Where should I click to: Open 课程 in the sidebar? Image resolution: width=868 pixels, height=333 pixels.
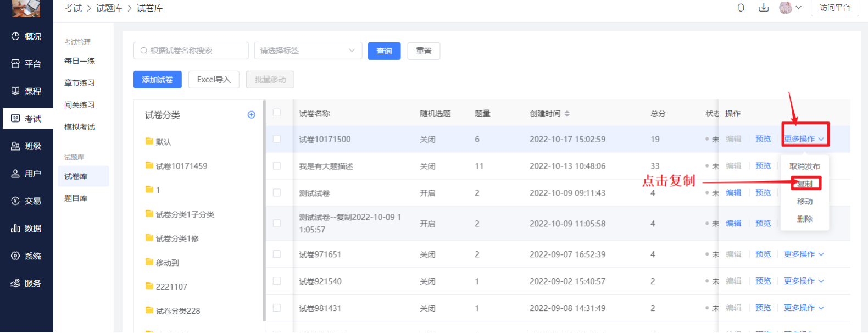point(26,91)
